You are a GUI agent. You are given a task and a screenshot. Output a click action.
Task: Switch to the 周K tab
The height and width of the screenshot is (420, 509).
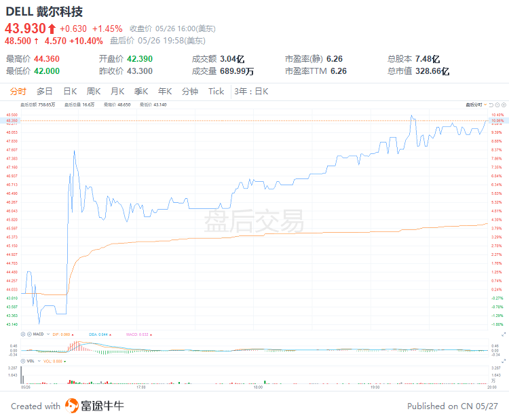(x=94, y=92)
